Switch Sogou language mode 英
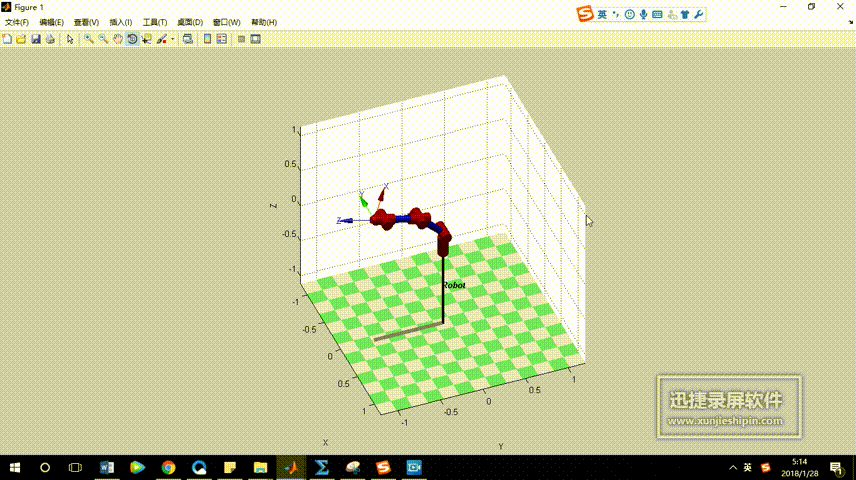856x480 pixels. [x=602, y=15]
